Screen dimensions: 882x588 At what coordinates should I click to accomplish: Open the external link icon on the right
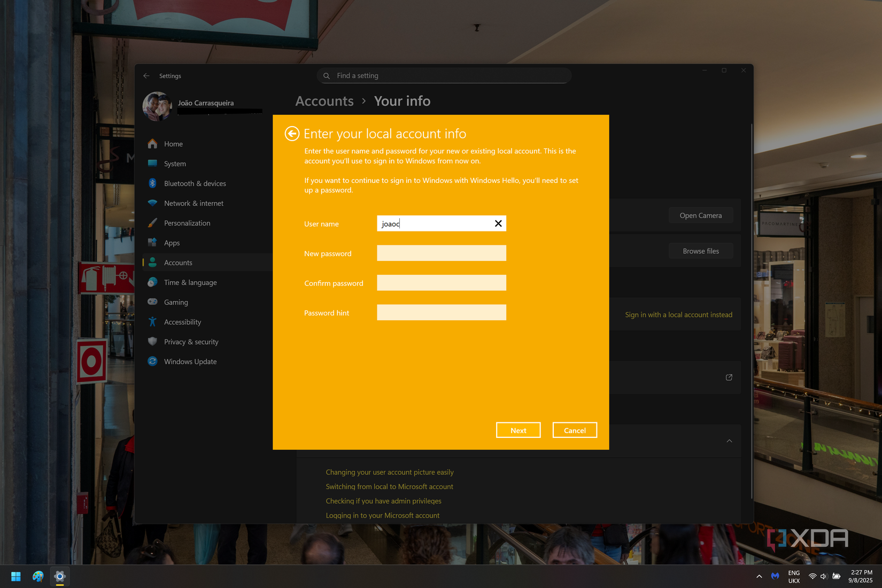(729, 377)
